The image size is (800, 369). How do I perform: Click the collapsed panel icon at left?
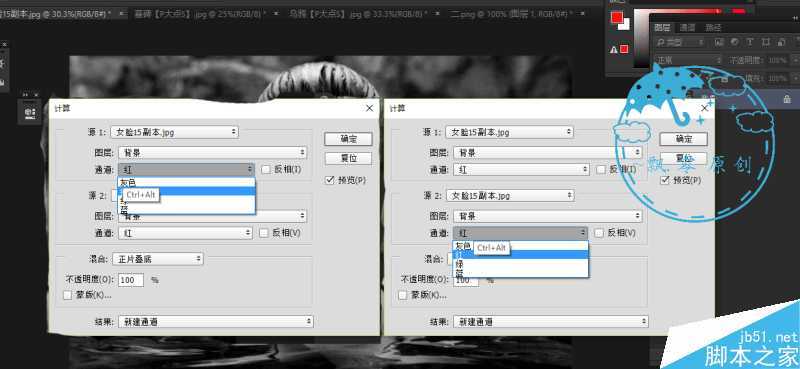[x=30, y=112]
